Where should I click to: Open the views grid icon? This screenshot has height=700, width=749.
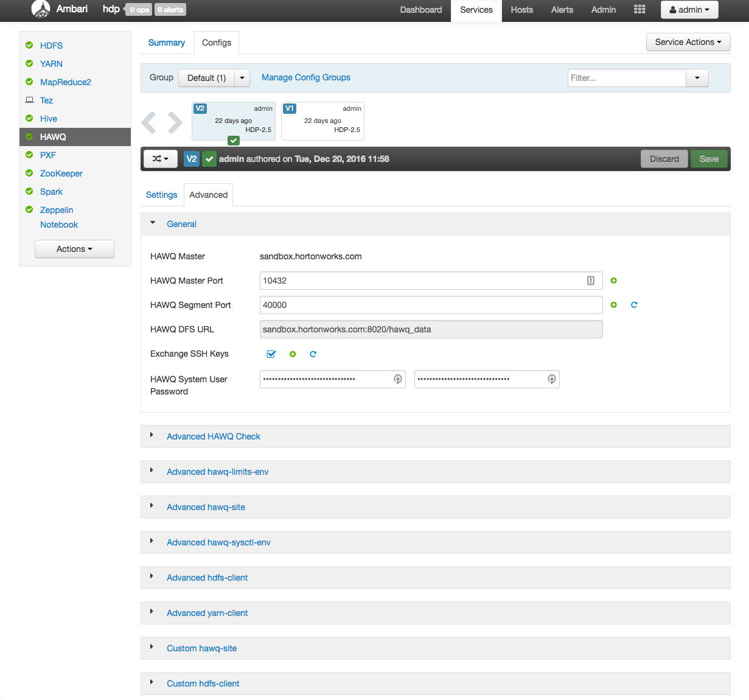(x=639, y=10)
